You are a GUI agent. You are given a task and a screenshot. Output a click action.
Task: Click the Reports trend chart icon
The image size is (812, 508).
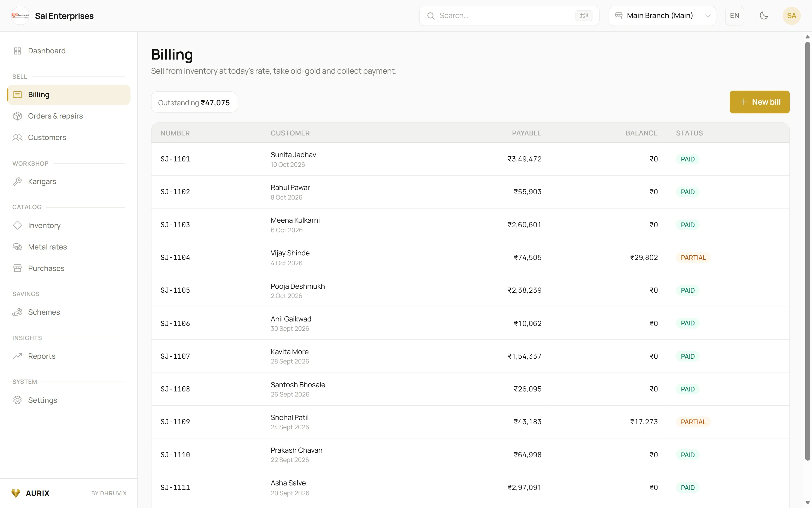(17, 356)
